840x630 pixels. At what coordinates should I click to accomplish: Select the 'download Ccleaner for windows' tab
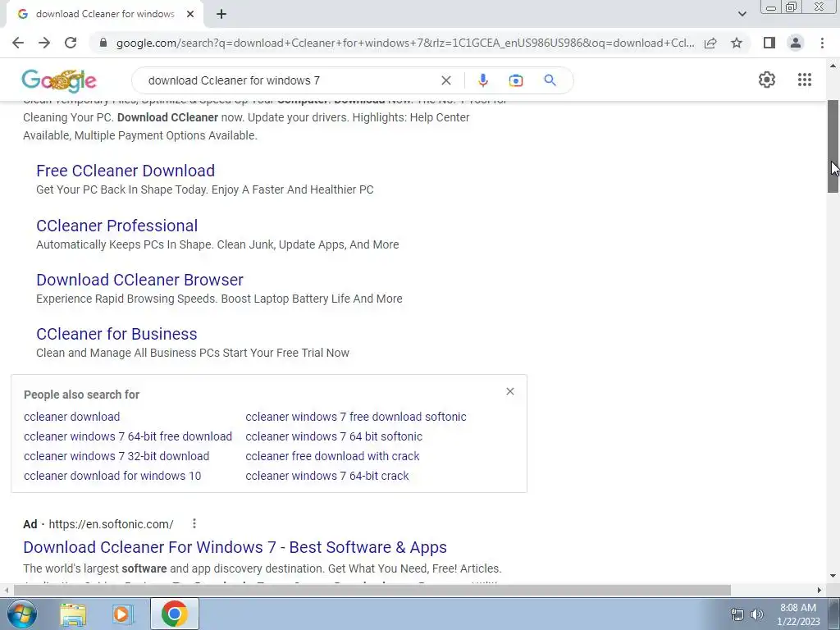[104, 14]
